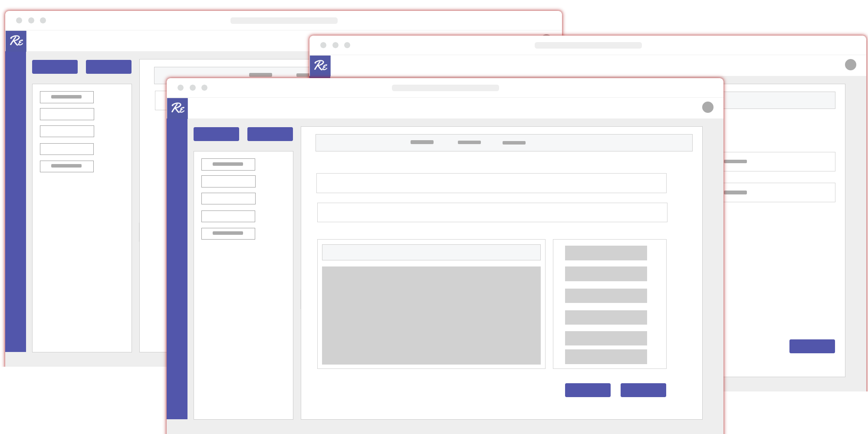Image resolution: width=868 pixels, height=434 pixels.
Task: Select the first tab placeholder in front window tab bar
Action: [x=422, y=142]
